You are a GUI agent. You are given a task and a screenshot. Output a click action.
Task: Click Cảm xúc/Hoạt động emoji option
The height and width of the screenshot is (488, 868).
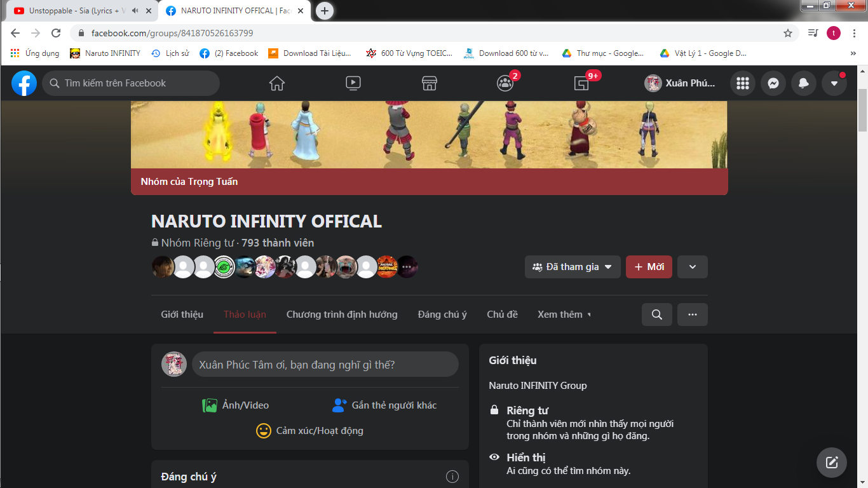point(309,431)
